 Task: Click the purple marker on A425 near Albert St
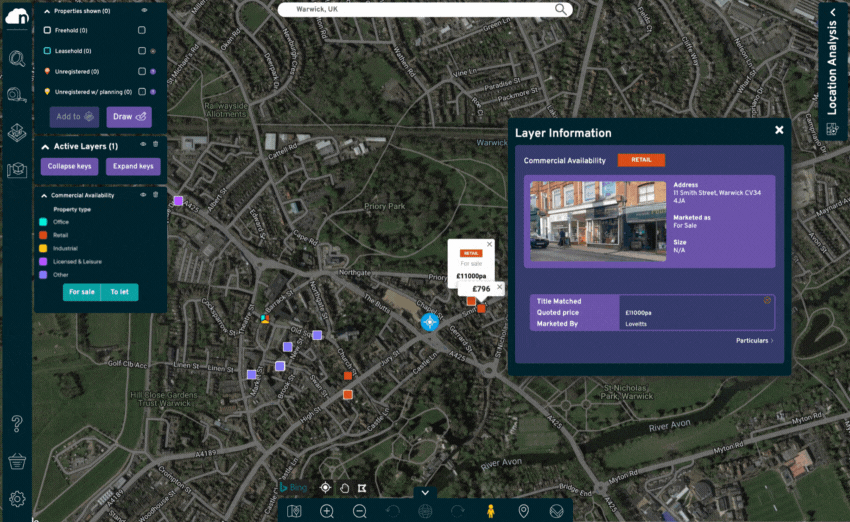click(x=178, y=201)
